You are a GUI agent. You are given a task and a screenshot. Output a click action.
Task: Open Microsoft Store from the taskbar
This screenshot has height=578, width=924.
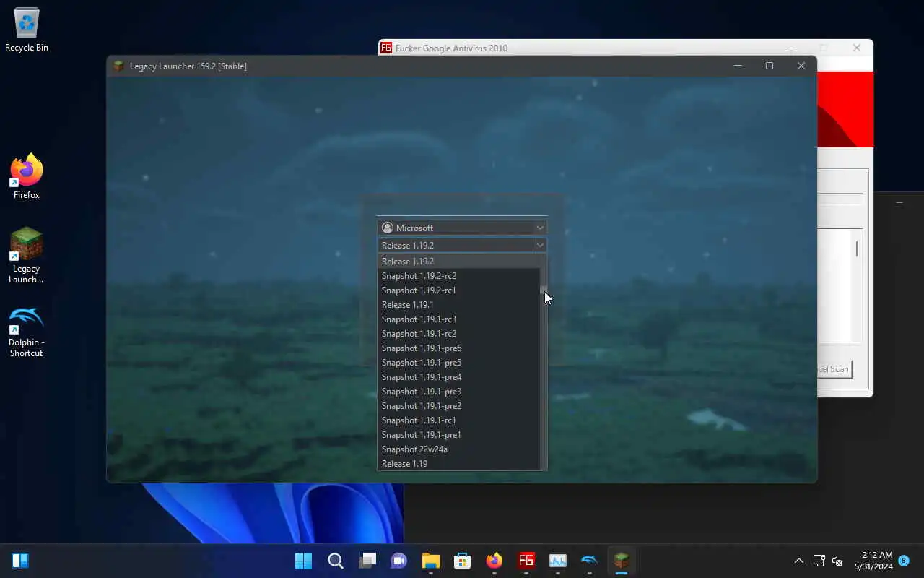[463, 561]
